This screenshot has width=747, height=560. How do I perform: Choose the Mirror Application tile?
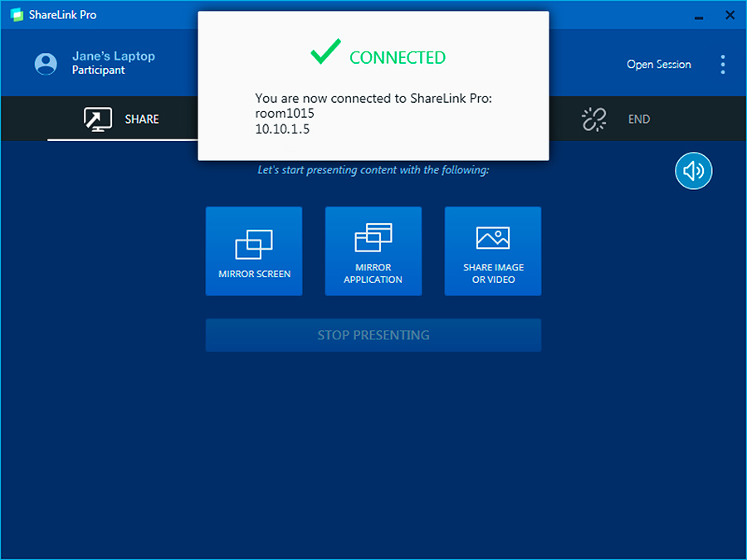(x=373, y=251)
